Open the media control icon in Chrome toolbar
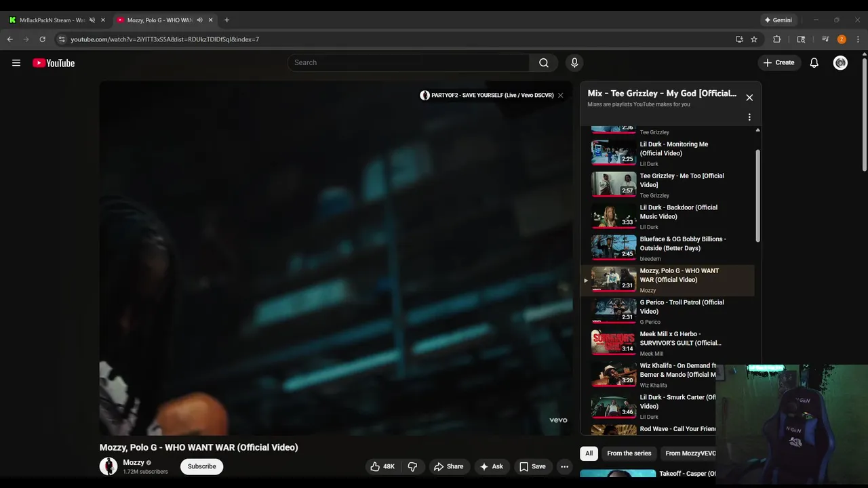Image resolution: width=868 pixels, height=488 pixels. click(825, 39)
